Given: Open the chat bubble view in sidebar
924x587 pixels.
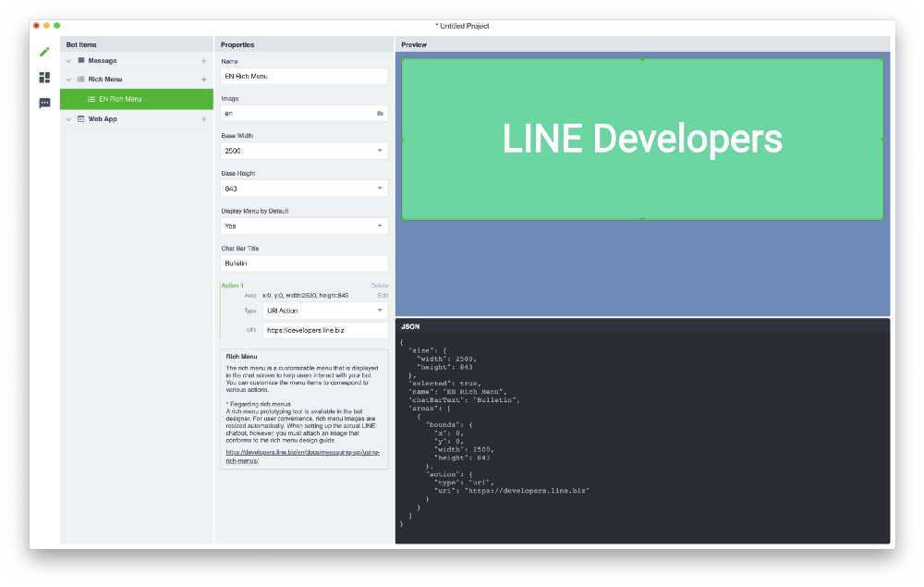Looking at the screenshot, I should click(44, 104).
